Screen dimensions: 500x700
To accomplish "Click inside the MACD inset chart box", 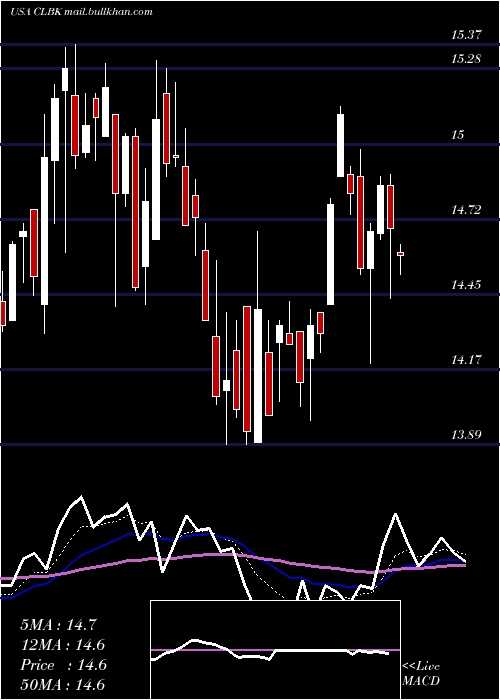I will click(x=275, y=650).
